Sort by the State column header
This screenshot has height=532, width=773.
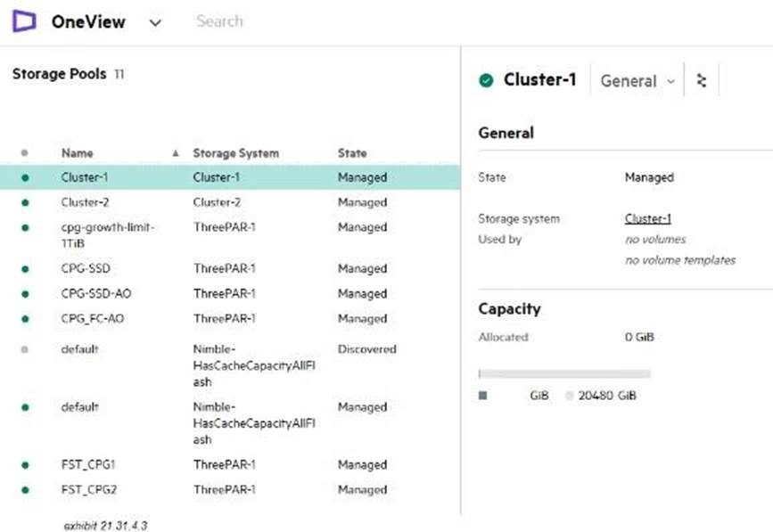pyautogui.click(x=352, y=153)
